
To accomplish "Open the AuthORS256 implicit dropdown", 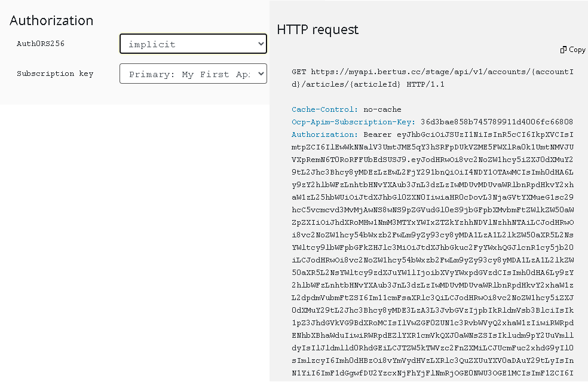I will (x=192, y=44).
